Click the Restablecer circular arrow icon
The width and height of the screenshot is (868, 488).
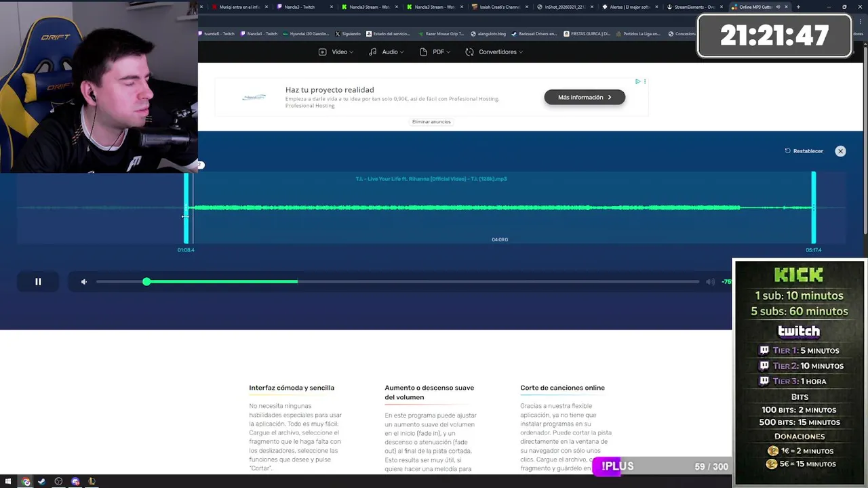(x=787, y=151)
